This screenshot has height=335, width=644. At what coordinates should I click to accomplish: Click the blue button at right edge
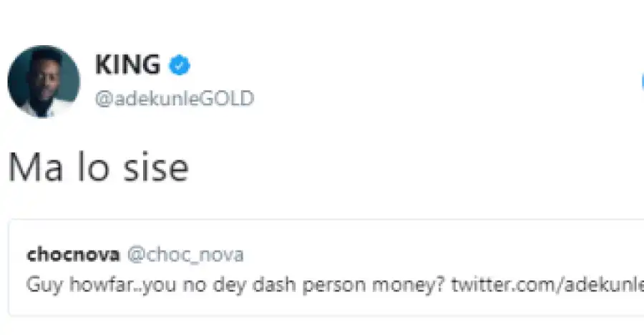pyautogui.click(x=642, y=82)
